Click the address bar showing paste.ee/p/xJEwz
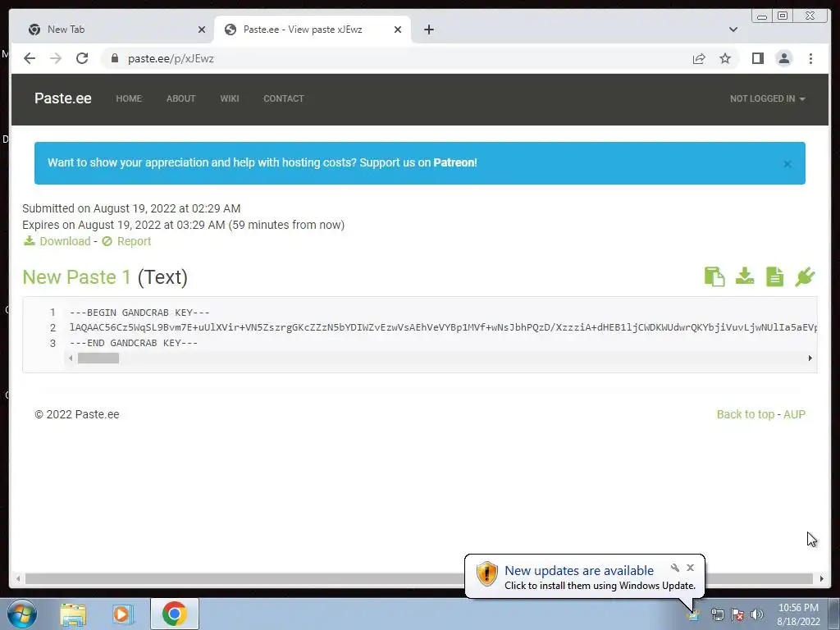840x630 pixels. [x=396, y=58]
